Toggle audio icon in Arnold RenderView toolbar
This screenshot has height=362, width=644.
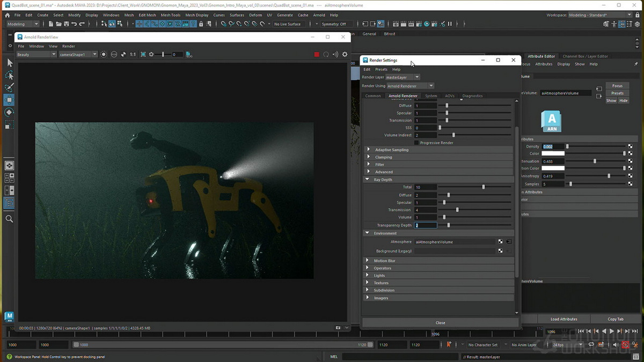(335, 54)
